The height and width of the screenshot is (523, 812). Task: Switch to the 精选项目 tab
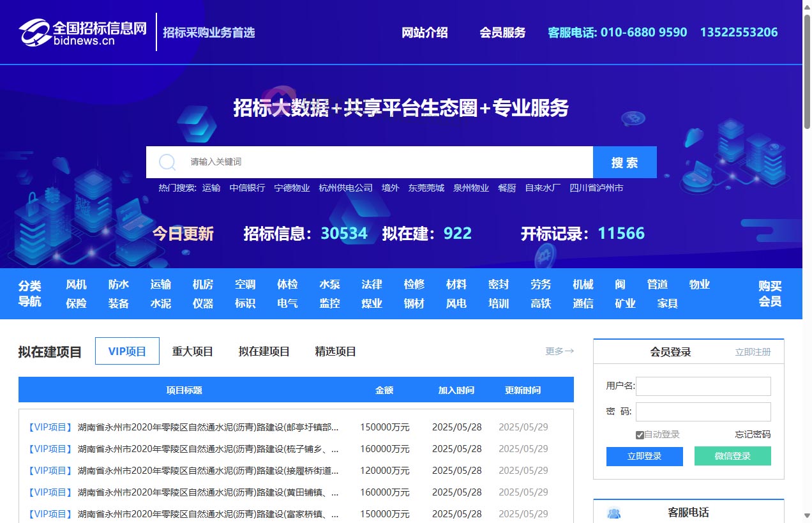point(335,351)
